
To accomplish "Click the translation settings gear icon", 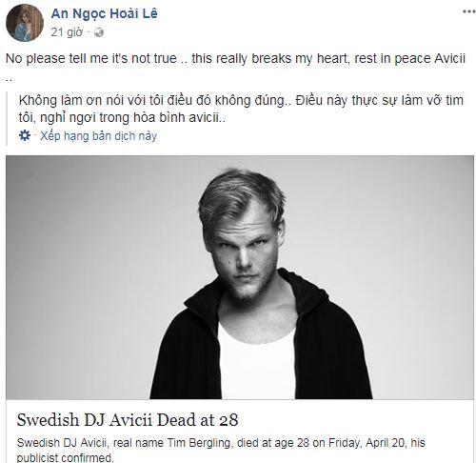I will [x=25, y=135].
